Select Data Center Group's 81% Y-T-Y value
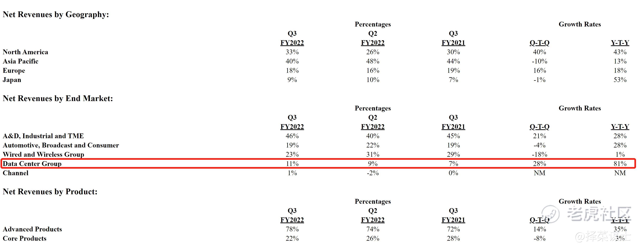This screenshot has width=644, height=251. click(x=620, y=164)
